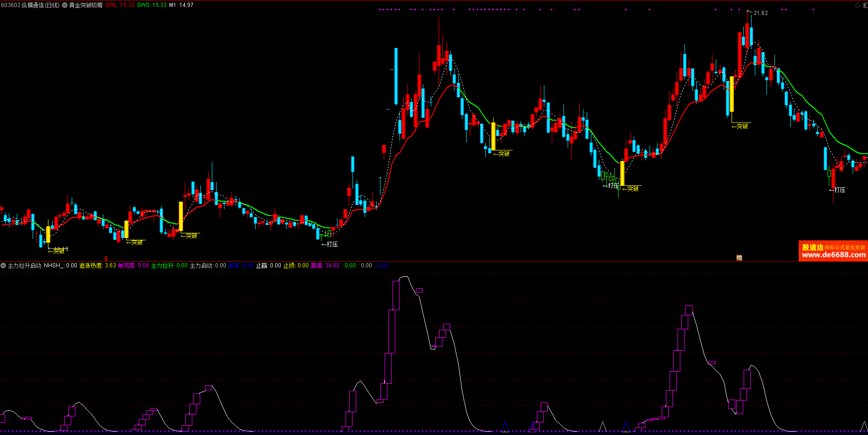Click the blue 成本 indicator label
The width and height of the screenshot is (868, 435).
[234, 265]
